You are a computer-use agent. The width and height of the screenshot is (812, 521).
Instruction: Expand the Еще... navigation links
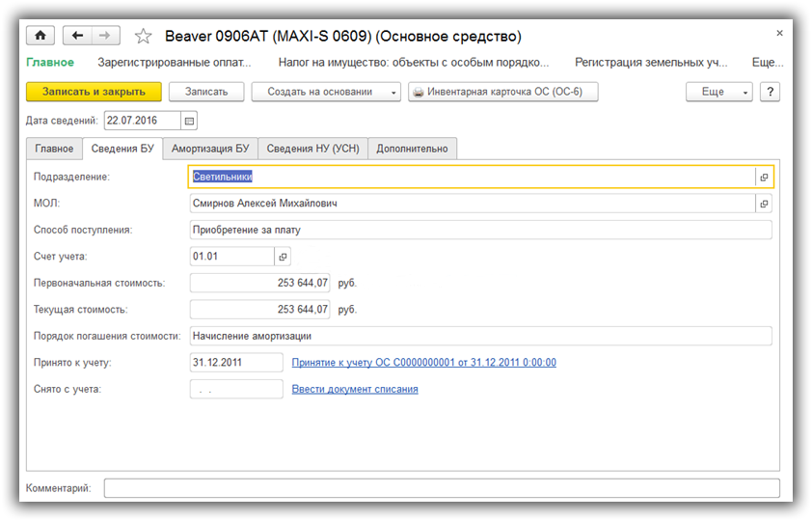tap(767, 63)
